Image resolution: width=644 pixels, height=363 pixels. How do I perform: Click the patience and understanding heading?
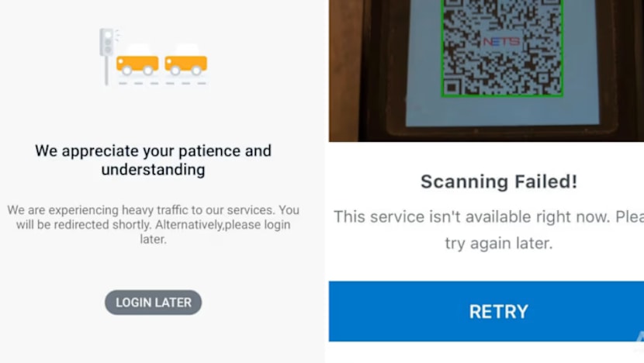pos(153,160)
